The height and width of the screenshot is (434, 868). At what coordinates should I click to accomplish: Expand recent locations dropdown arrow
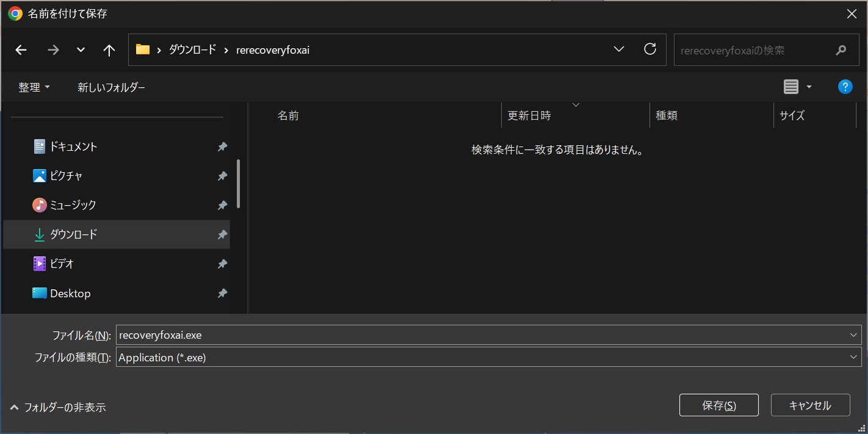point(81,50)
